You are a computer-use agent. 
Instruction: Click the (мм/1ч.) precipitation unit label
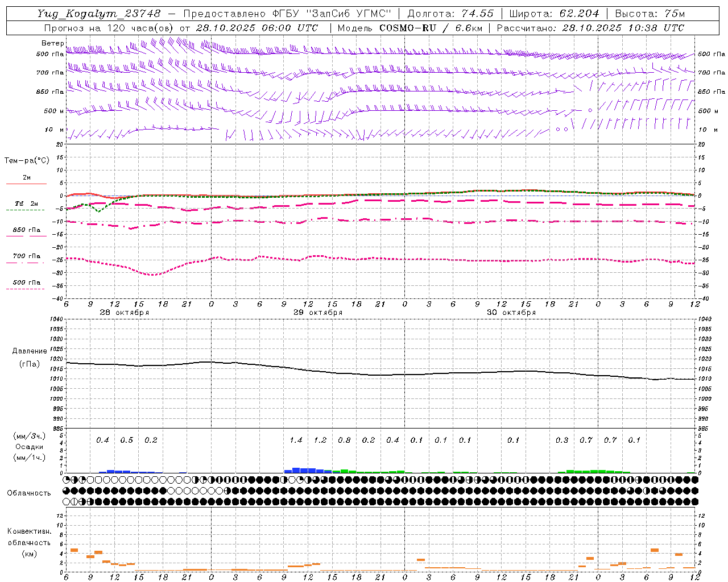pos(30,458)
